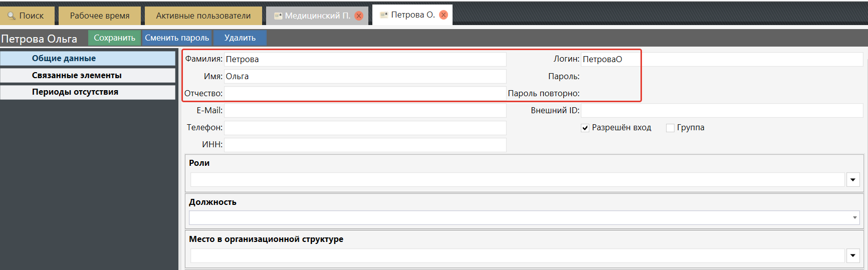Click the card icon on Медицинский П. tab
Viewport: 868px width, 270px height.
pos(278,16)
